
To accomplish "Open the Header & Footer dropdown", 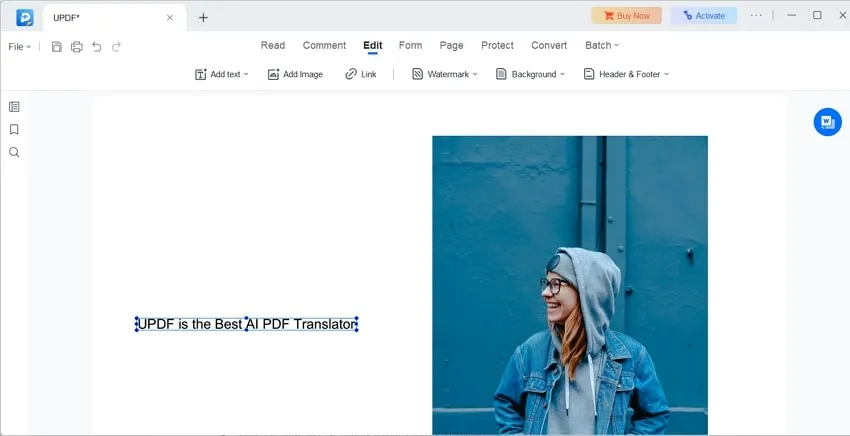I will coord(626,74).
